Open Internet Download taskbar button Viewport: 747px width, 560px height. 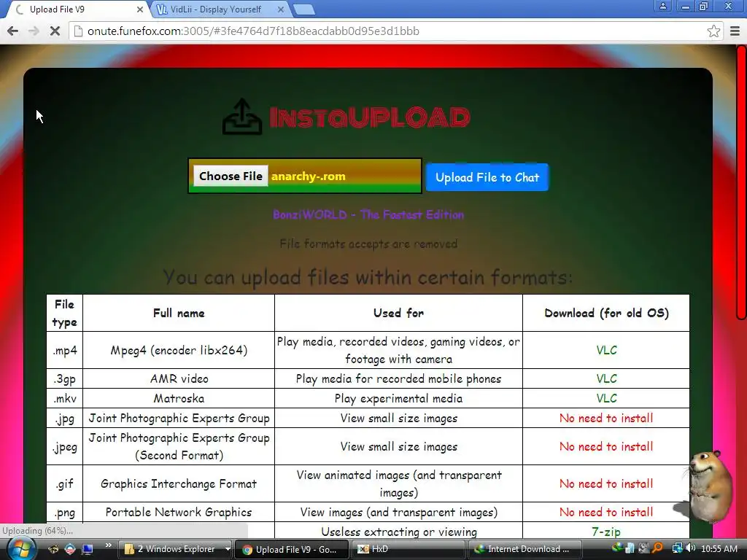[x=525, y=549]
